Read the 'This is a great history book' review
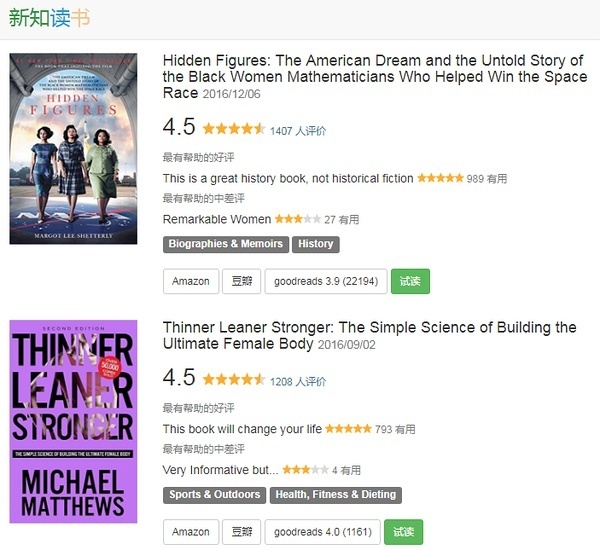 [x=288, y=179]
